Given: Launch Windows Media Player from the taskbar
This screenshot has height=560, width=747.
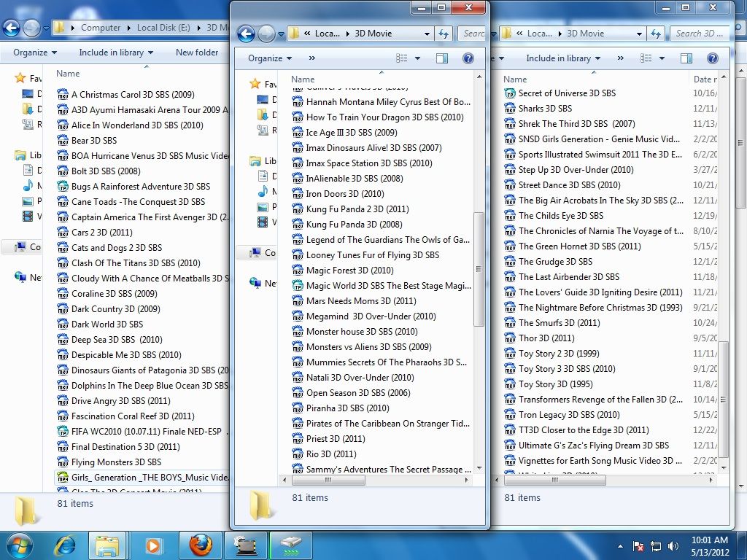Looking at the screenshot, I should (x=153, y=545).
